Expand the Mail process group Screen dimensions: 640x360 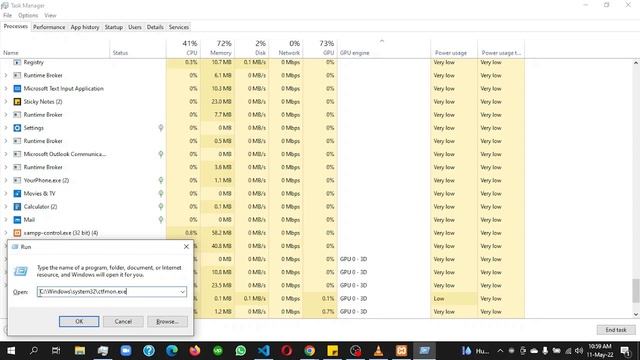point(6,220)
